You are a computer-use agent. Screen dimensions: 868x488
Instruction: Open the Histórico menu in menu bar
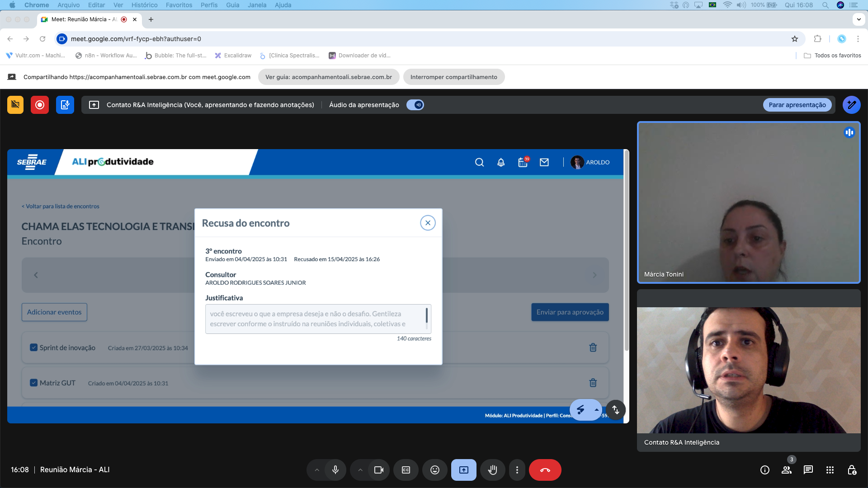[x=144, y=5]
